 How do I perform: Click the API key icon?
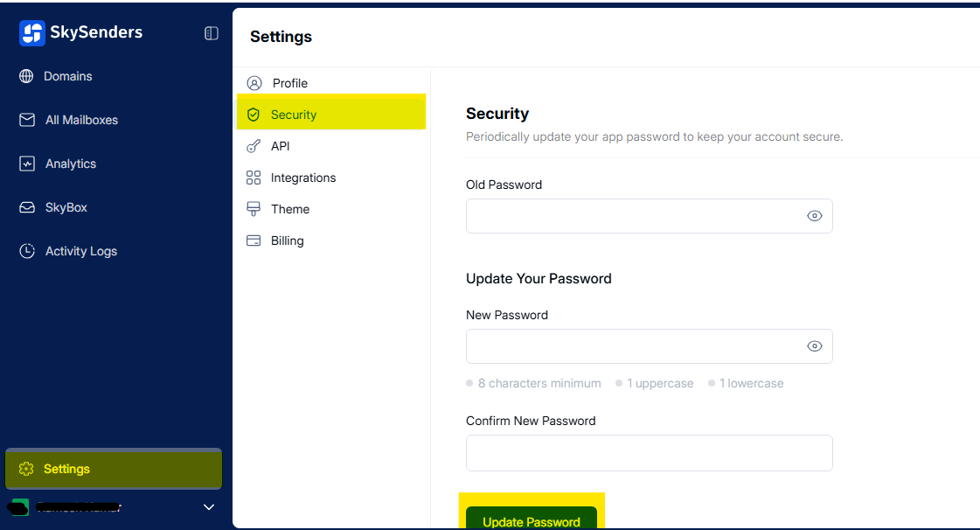coord(254,146)
